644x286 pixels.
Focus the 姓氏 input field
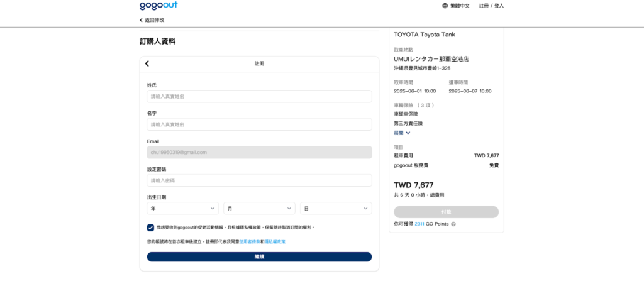(259, 96)
